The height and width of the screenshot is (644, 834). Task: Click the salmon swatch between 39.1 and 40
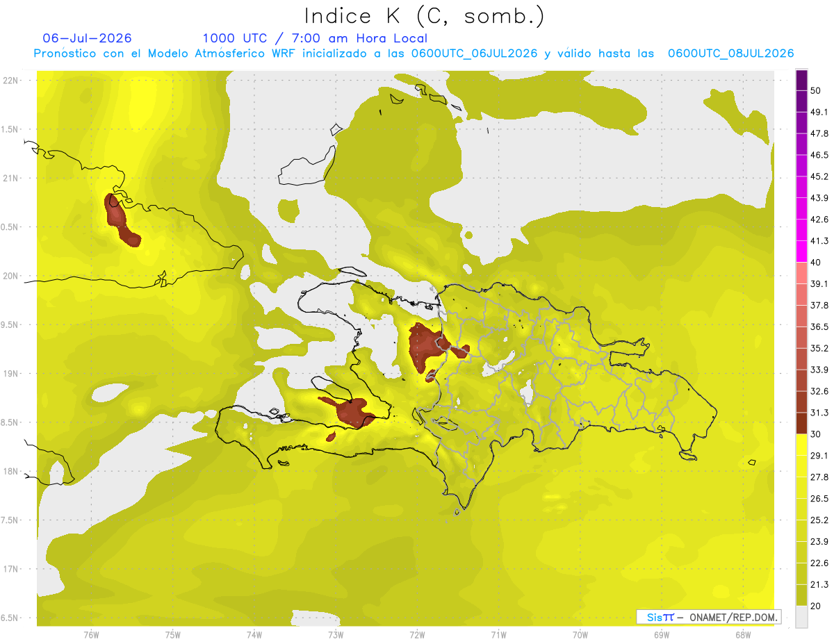(x=801, y=273)
